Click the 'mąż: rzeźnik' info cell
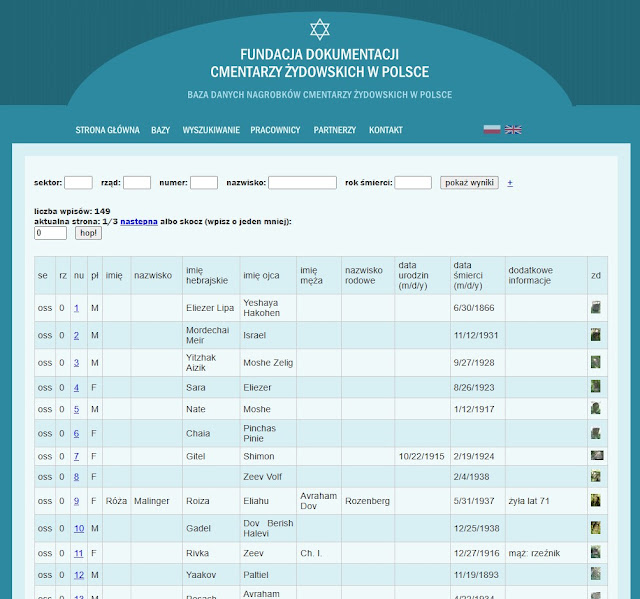 [x=546, y=553]
